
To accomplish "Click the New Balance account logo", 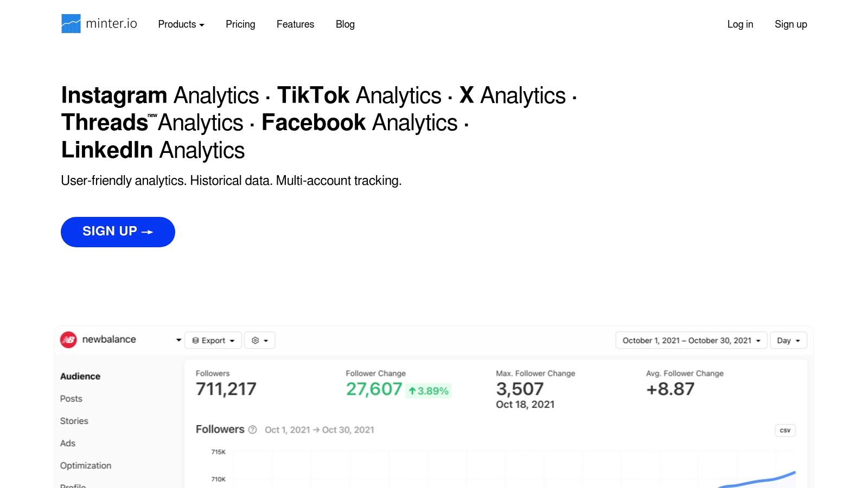I will click(x=68, y=340).
